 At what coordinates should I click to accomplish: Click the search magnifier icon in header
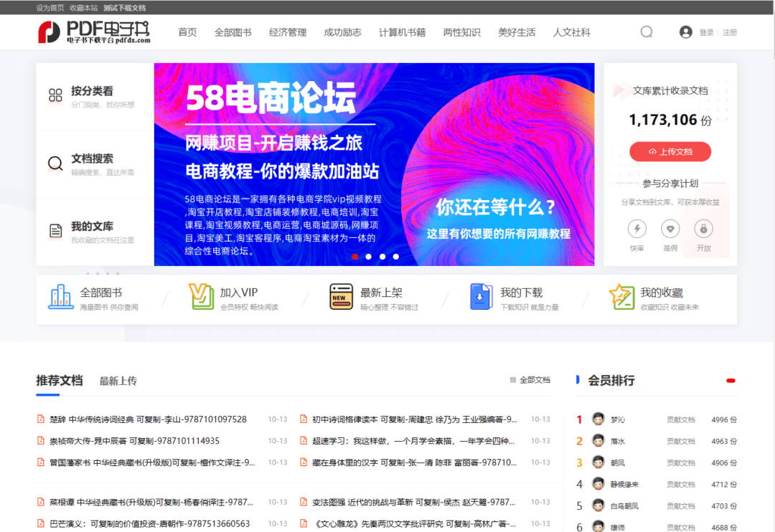pos(646,32)
